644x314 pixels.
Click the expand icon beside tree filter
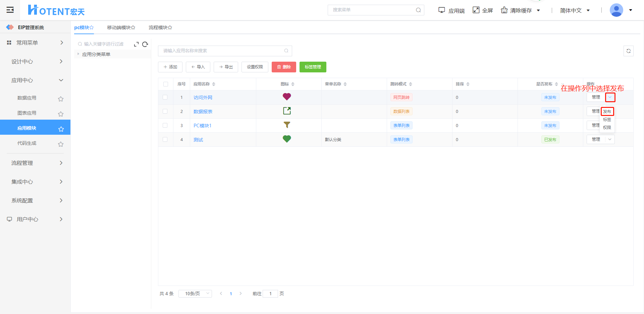tap(136, 44)
